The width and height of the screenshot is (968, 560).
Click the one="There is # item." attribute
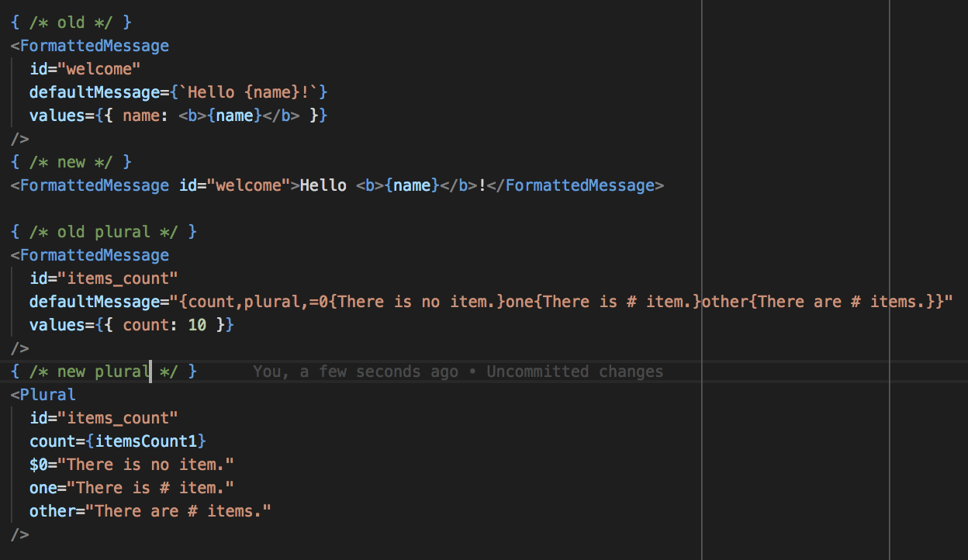(132, 488)
